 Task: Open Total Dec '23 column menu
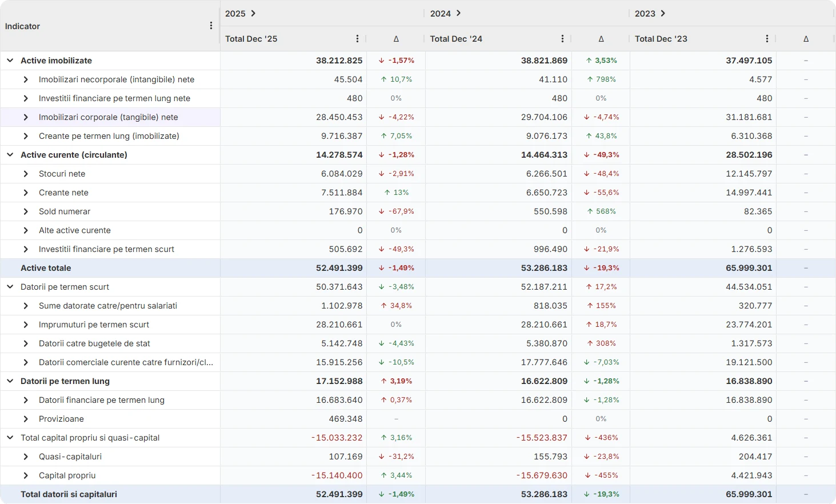[x=767, y=39]
